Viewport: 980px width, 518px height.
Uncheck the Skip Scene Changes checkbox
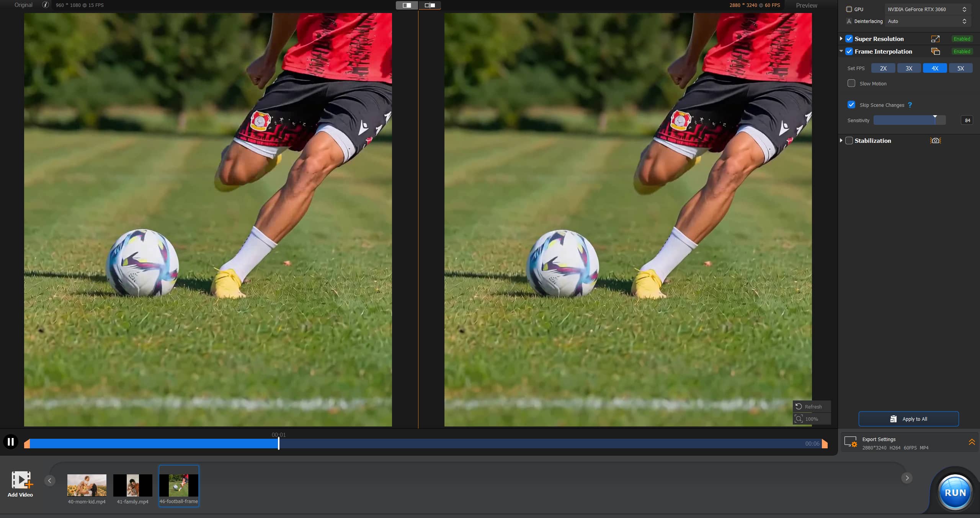pos(851,105)
